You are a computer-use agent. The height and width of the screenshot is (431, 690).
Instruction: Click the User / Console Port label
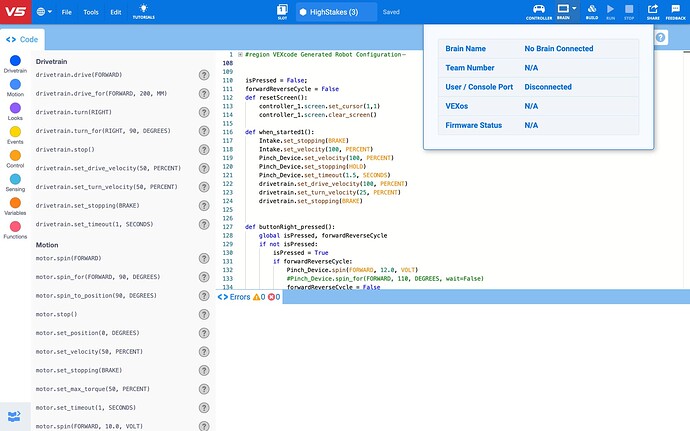click(x=479, y=87)
